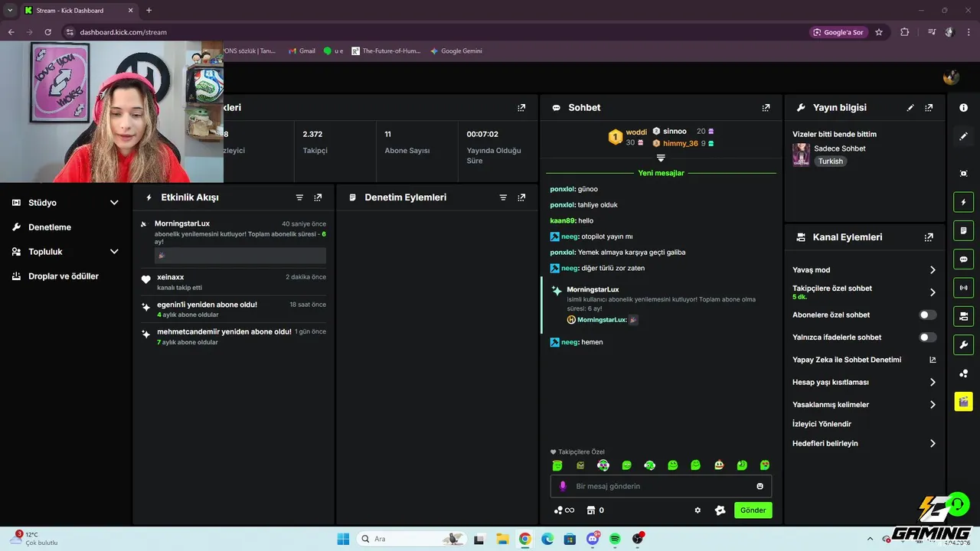Click Google'a Sor button in address bar
The width and height of the screenshot is (980, 551).
tap(838, 32)
